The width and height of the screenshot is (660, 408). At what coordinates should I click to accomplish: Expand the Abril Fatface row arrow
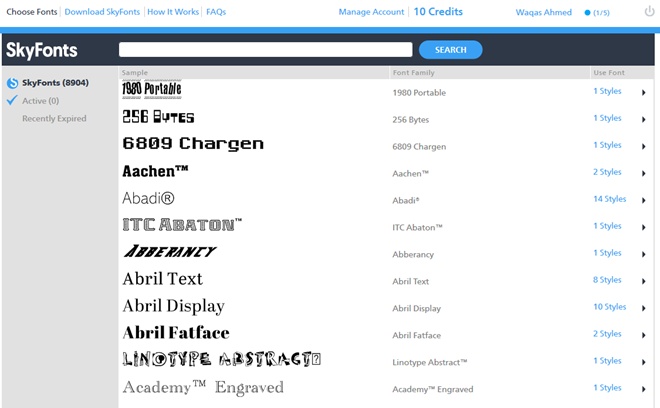tap(644, 335)
